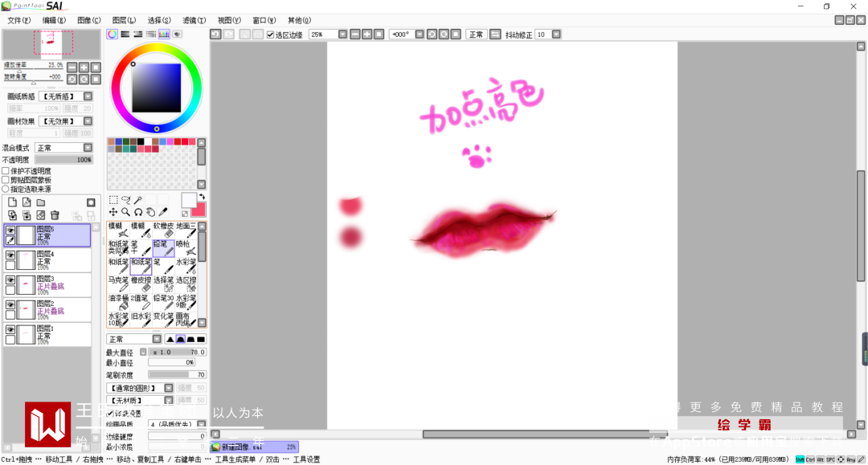Enable 保护不透明度 checkbox
The image size is (868, 465).
click(x=6, y=171)
